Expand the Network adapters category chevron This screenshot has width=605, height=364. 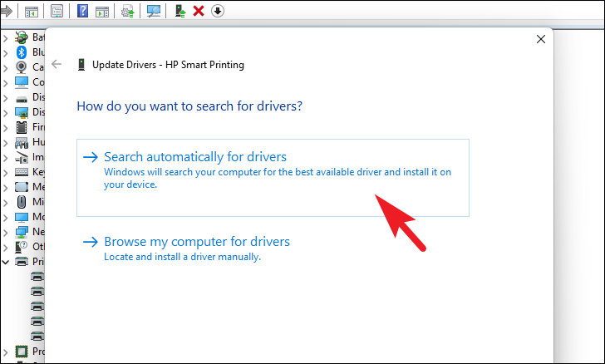click(5, 233)
